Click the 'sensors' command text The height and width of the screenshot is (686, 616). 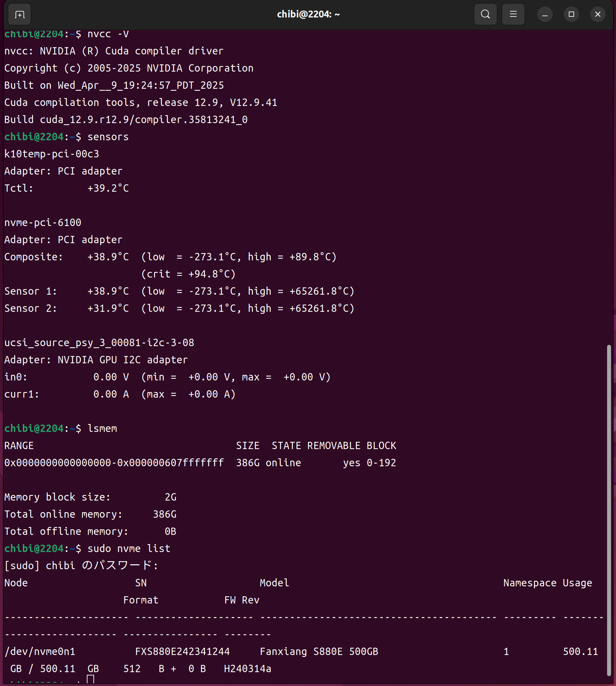(108, 137)
